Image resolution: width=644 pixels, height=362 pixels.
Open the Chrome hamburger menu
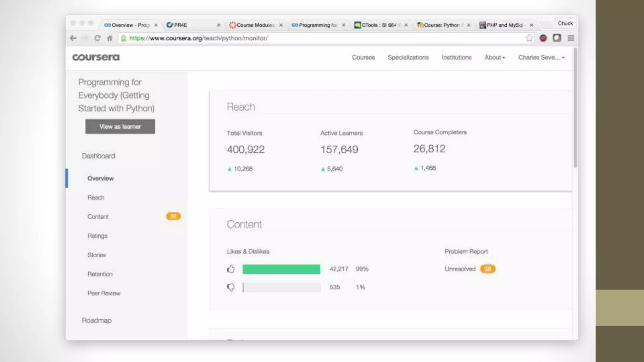point(571,38)
